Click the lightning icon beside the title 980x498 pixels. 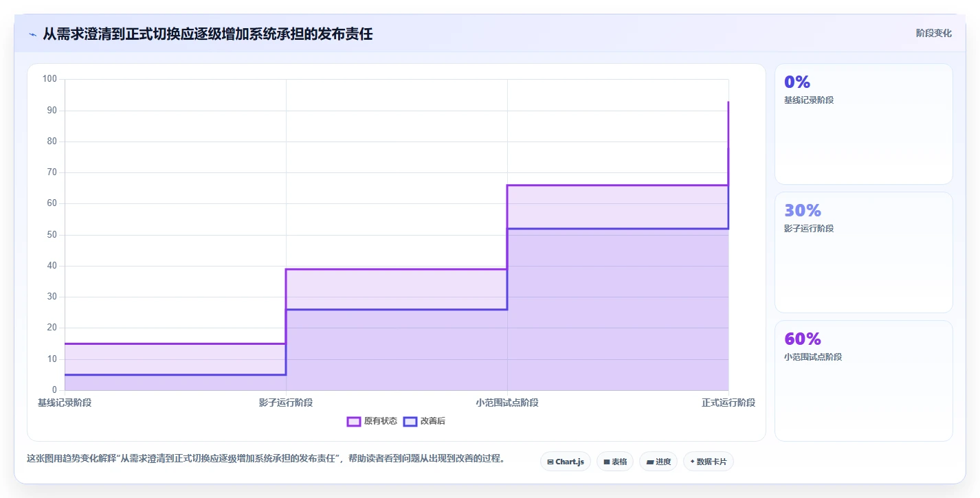[x=32, y=34]
